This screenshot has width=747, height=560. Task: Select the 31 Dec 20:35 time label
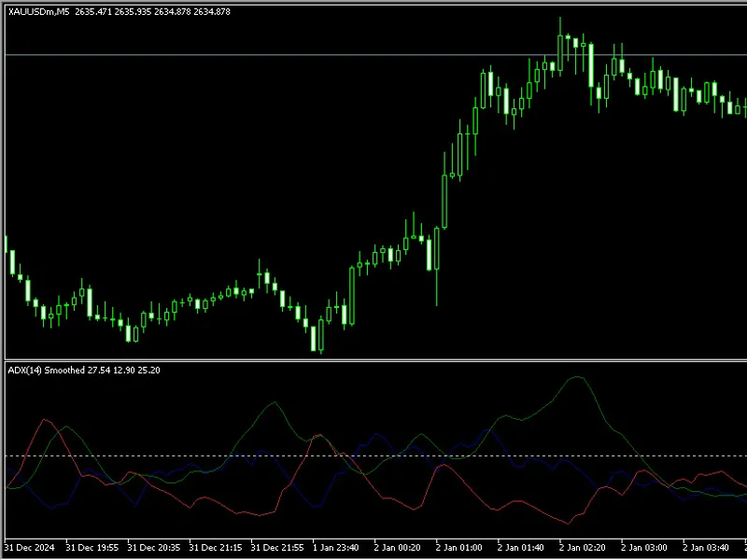[154, 548]
